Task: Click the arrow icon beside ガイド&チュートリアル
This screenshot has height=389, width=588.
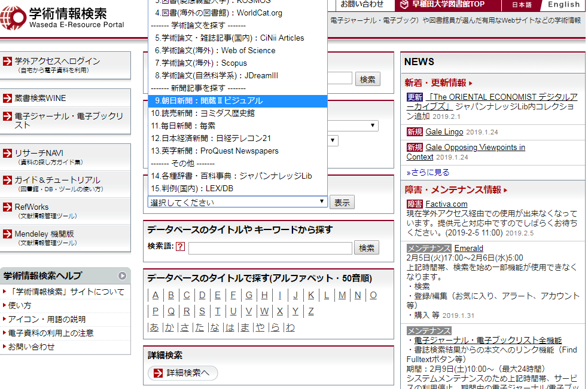Action: (x=8, y=180)
